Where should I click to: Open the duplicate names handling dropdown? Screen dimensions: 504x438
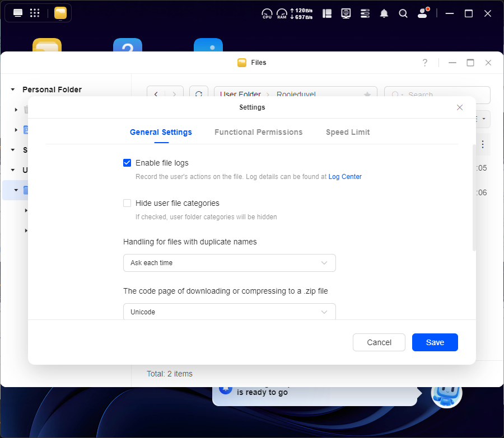[229, 263]
